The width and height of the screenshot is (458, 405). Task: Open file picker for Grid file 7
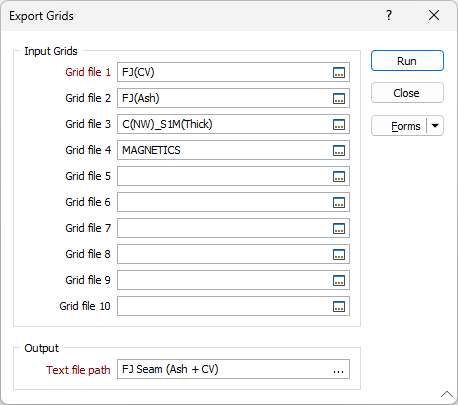339,228
